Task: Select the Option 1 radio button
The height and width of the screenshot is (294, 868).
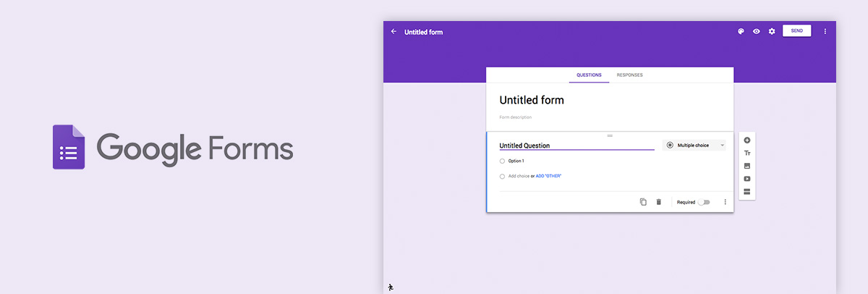Action: 502,161
